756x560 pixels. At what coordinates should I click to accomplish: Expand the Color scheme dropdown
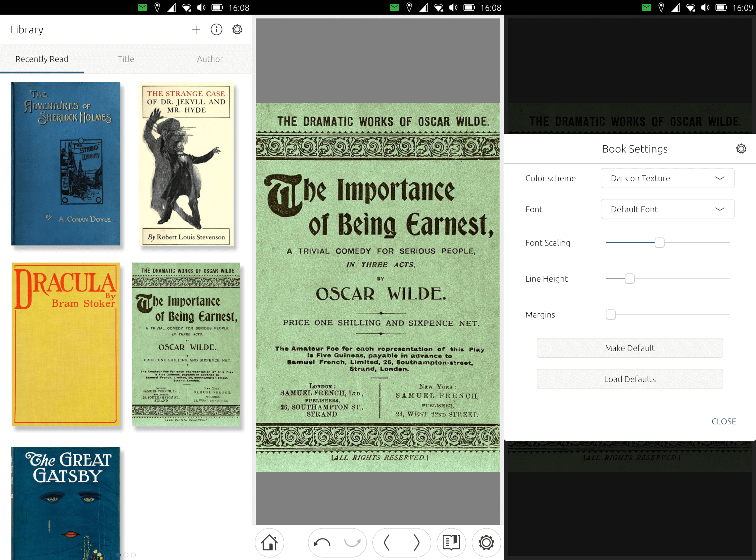pos(667,178)
